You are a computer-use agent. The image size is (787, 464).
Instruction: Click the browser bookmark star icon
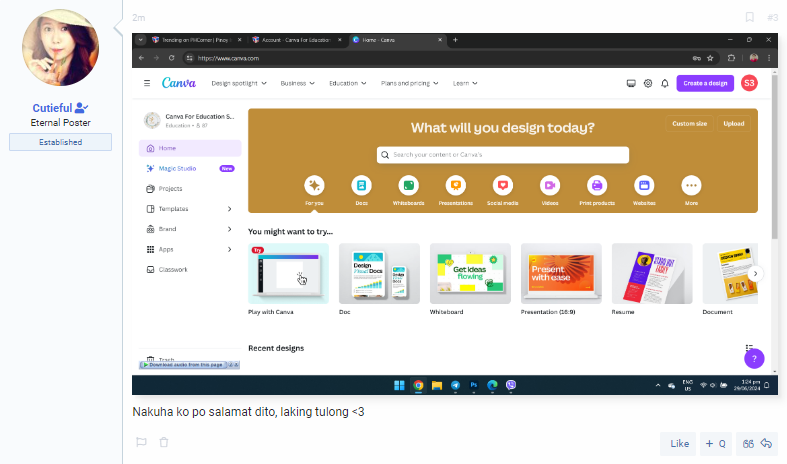[x=710, y=58]
